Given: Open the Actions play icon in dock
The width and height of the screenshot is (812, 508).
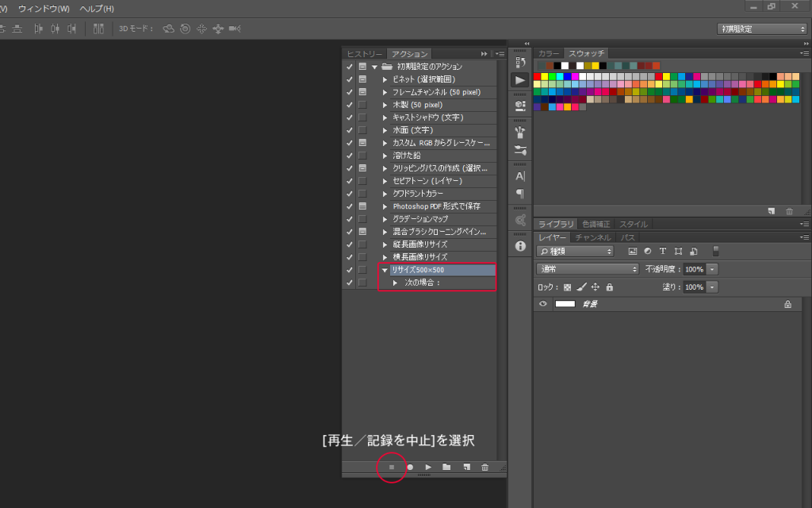Looking at the screenshot, I should [x=520, y=80].
